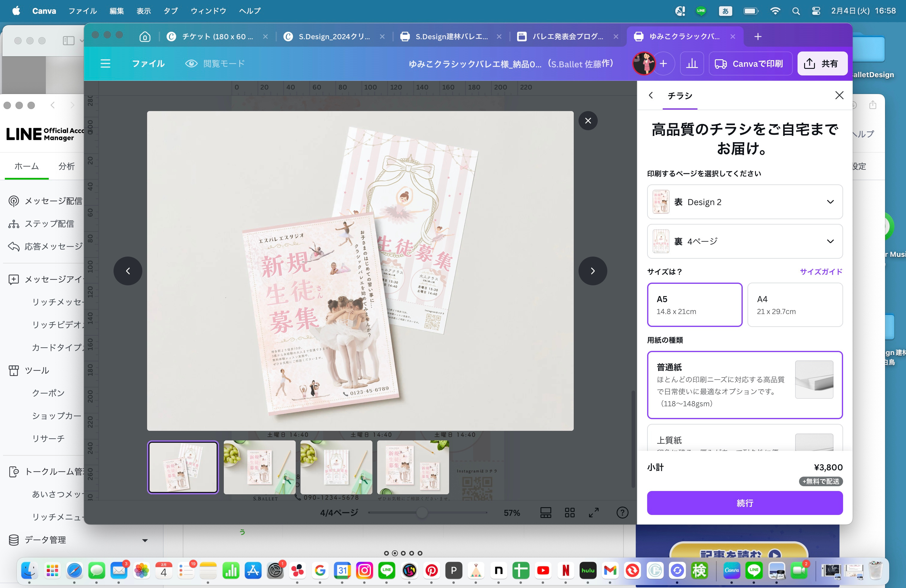Toggle 閲覧モード eye view mode
906x588 pixels.
click(215, 63)
